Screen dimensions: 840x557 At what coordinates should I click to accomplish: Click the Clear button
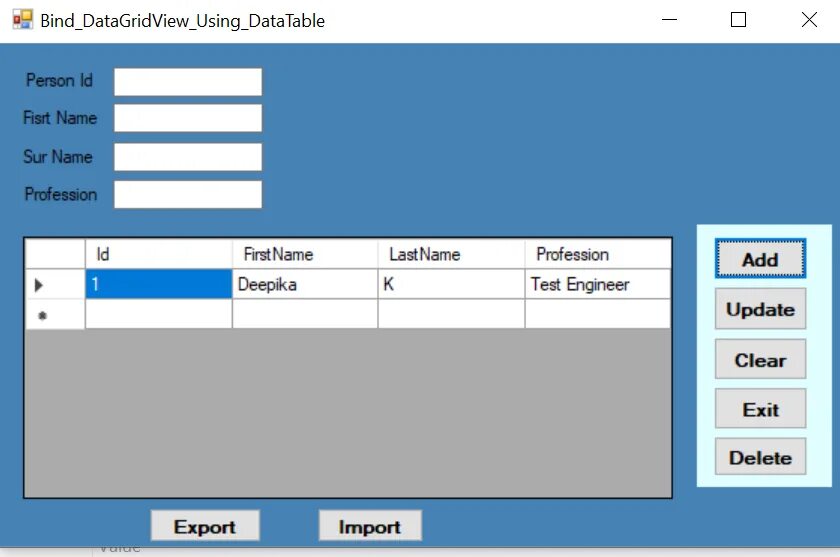tap(760, 359)
